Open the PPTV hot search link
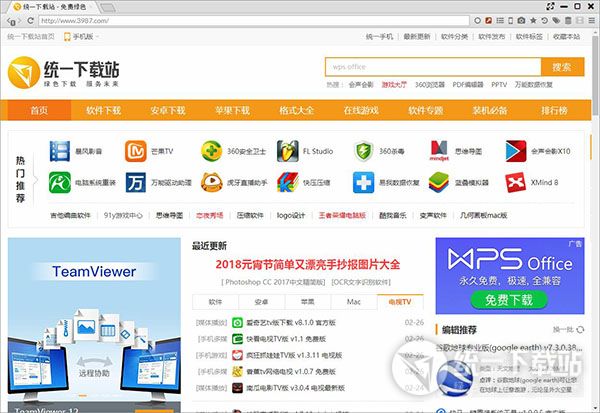 (x=499, y=85)
